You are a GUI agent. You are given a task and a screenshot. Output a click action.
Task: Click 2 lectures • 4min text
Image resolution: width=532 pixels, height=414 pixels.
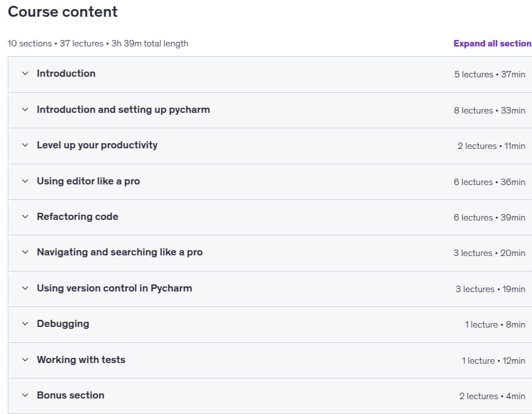click(492, 396)
